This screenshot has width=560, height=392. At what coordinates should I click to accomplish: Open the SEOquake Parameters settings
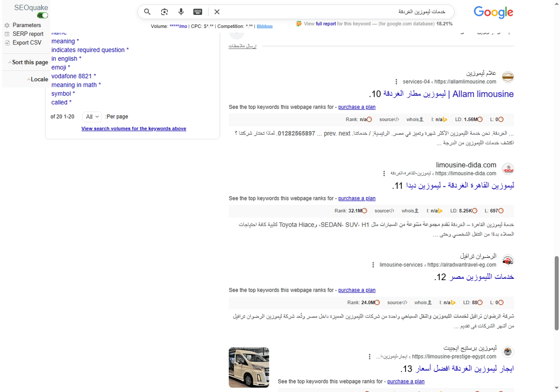26,25
